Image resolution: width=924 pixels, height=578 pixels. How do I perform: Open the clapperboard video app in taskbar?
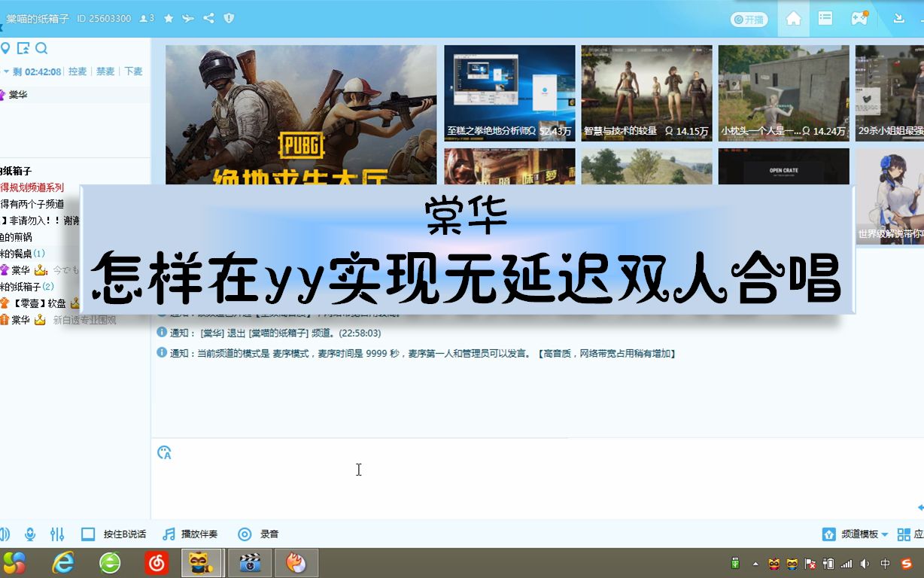point(249,563)
